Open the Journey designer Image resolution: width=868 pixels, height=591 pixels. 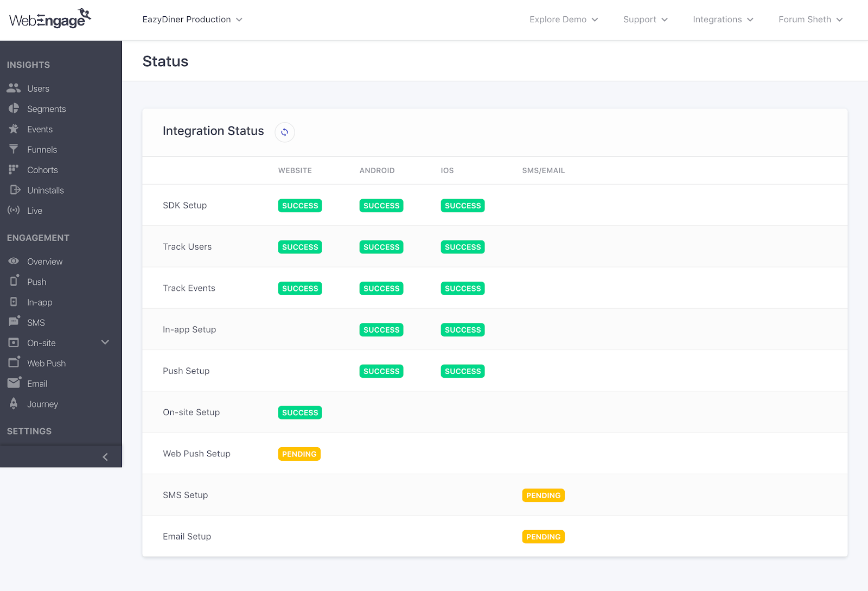pos(42,404)
